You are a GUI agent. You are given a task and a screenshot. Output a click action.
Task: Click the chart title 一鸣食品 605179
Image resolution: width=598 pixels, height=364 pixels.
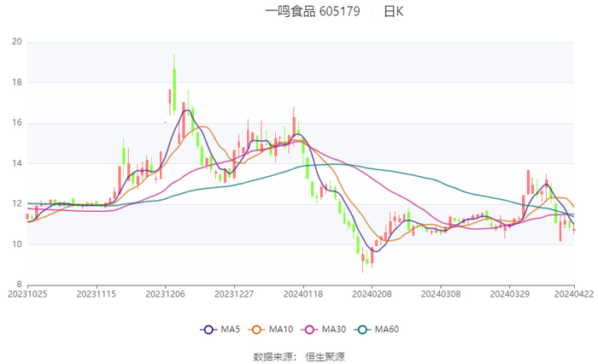point(313,11)
